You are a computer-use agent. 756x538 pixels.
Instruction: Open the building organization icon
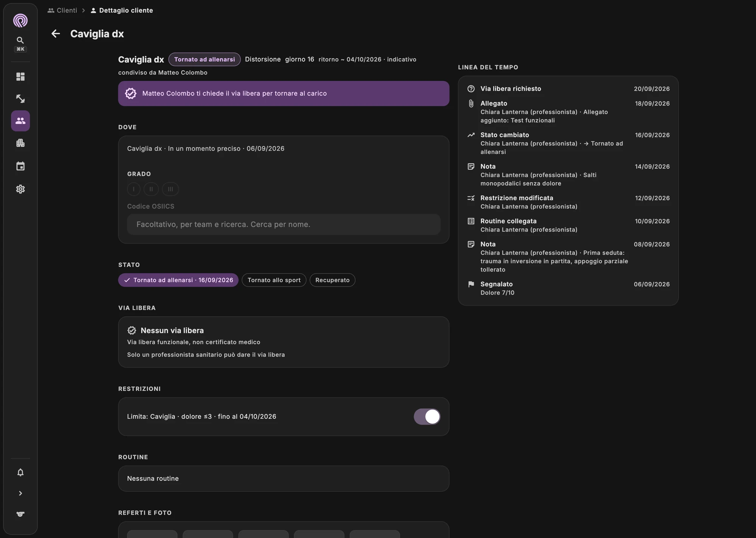click(x=20, y=143)
